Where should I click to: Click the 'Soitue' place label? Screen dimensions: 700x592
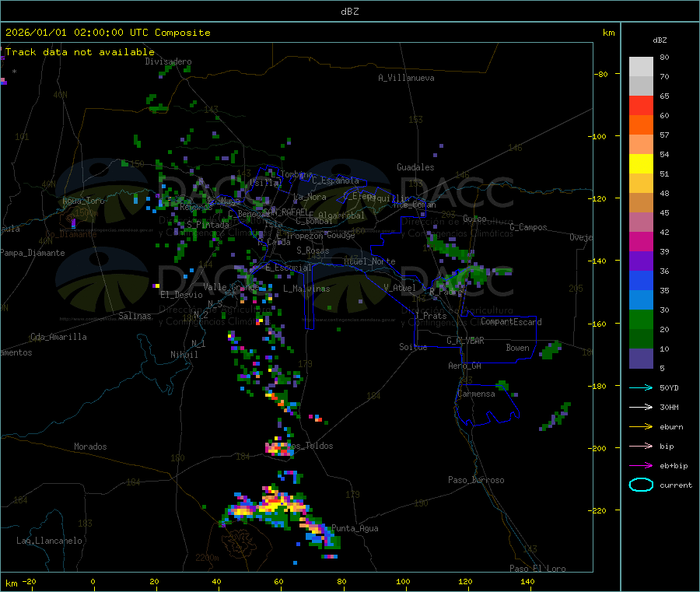pyautogui.click(x=413, y=347)
